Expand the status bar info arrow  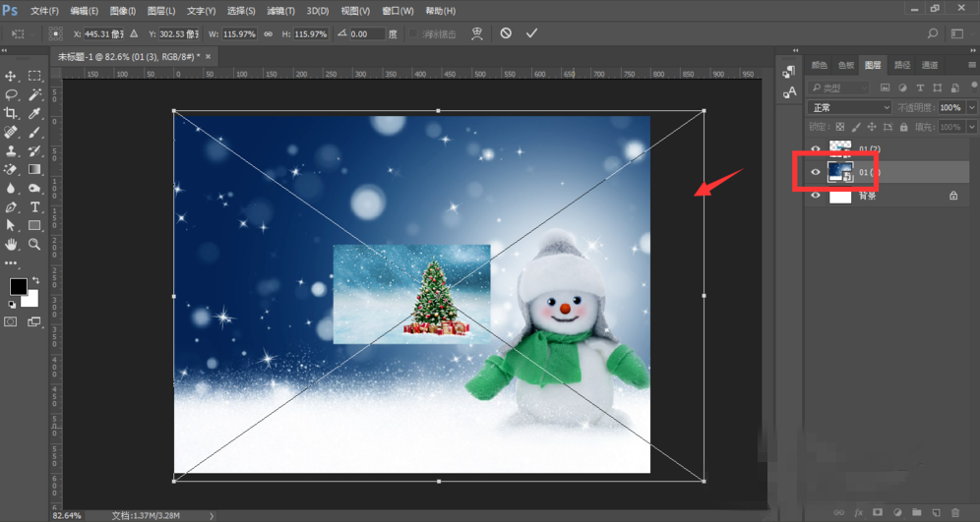click(x=212, y=516)
